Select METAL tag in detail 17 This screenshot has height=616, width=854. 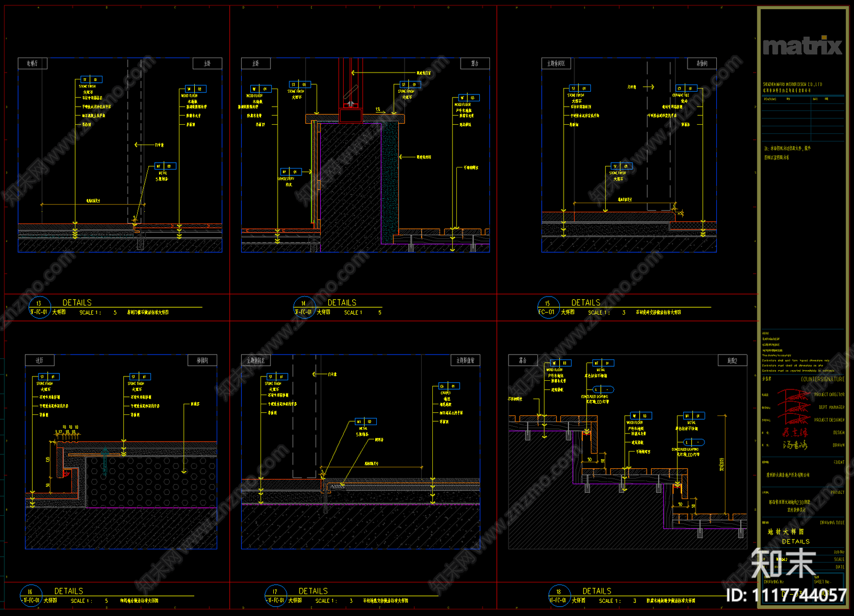(x=366, y=422)
